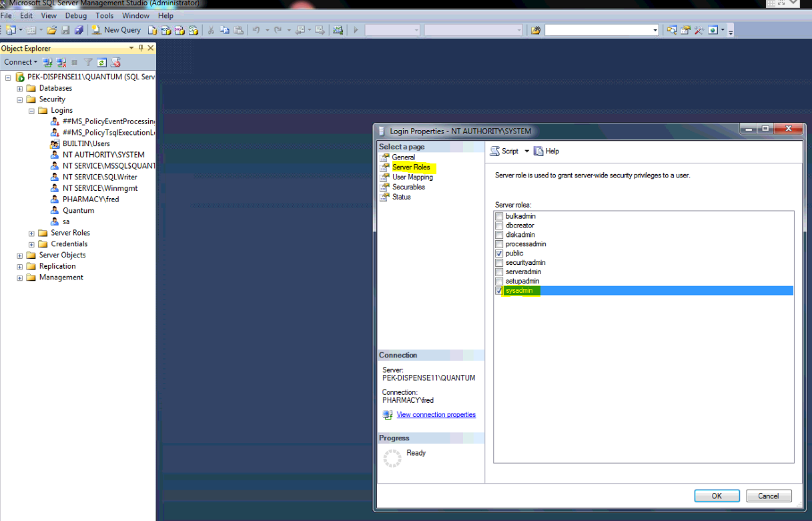Uncheck the sysadmin server role
This screenshot has height=521, width=812.
point(499,291)
